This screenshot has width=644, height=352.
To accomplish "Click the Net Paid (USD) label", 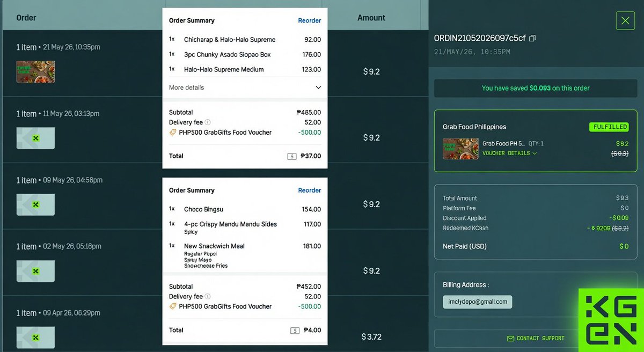I will 464,246.
